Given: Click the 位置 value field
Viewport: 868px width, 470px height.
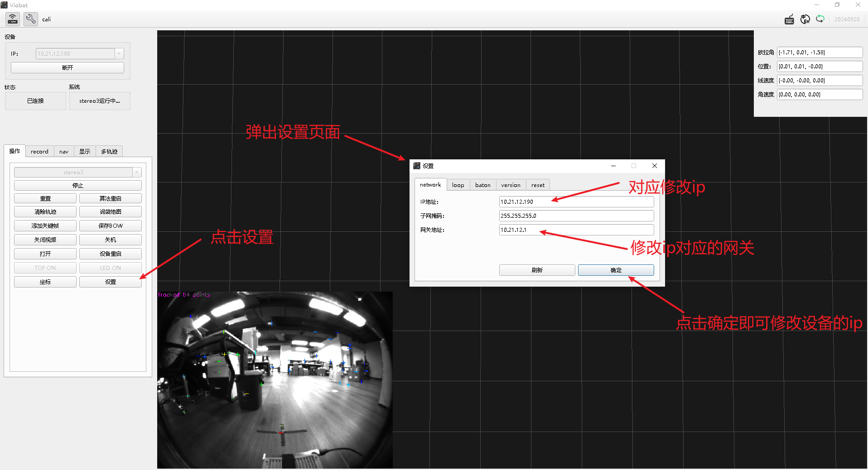Looking at the screenshot, I should (x=820, y=67).
